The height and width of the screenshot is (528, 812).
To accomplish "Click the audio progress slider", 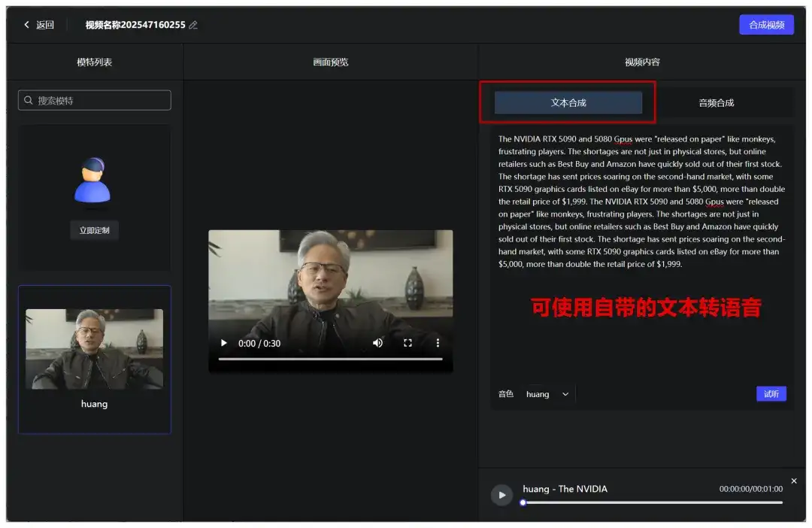I will click(650, 502).
